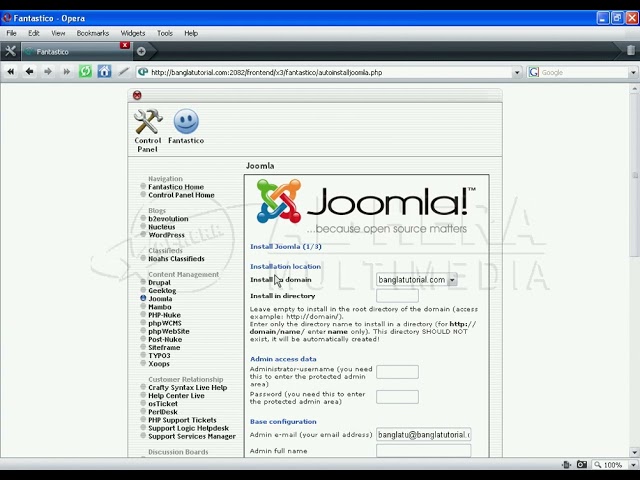The width and height of the screenshot is (640, 480).
Task: Open Support Logic Helpdesk link
Action: click(x=189, y=428)
